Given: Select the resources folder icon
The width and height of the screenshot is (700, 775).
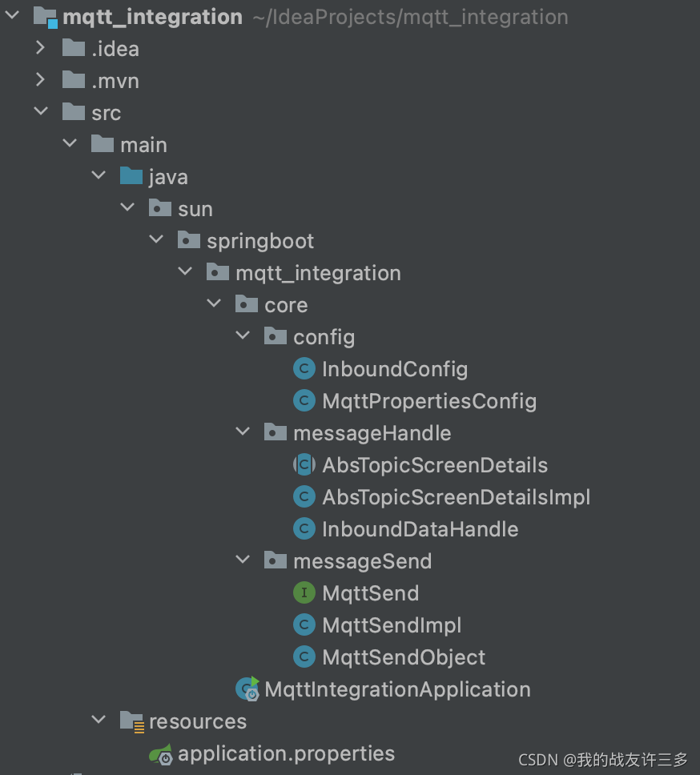Looking at the screenshot, I should pos(131,721).
